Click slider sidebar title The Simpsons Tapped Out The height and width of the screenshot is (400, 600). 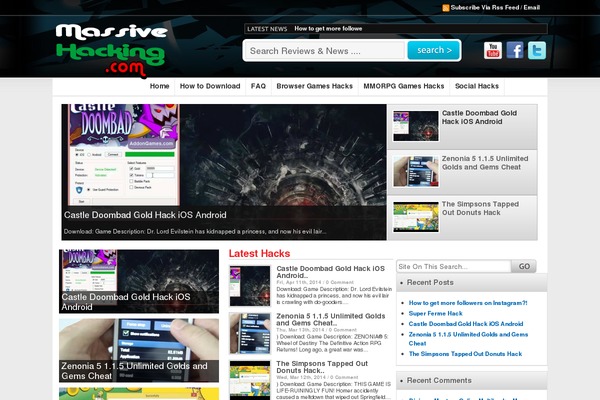480,208
